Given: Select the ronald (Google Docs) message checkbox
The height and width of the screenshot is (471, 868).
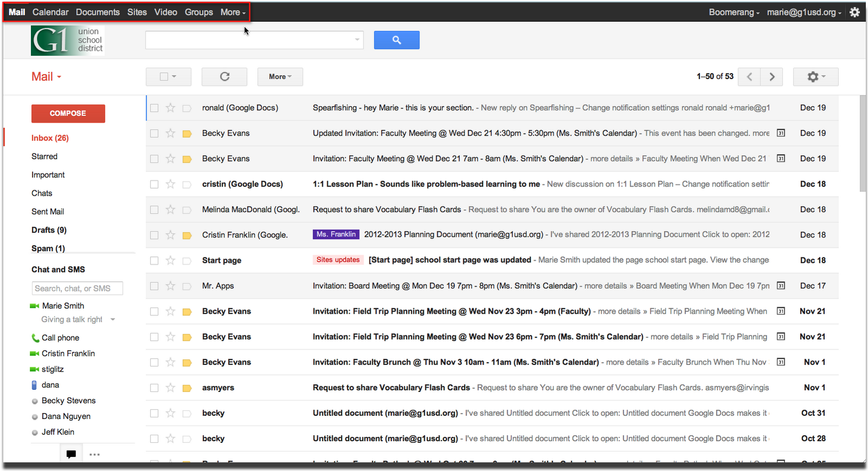Looking at the screenshot, I should (154, 108).
